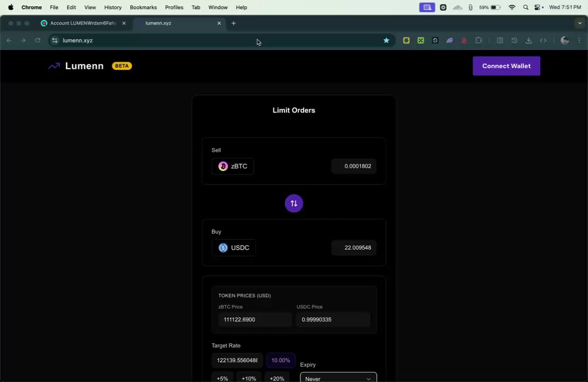Open the Window menu
Viewport: 588px width, 382px height.
coord(218,7)
